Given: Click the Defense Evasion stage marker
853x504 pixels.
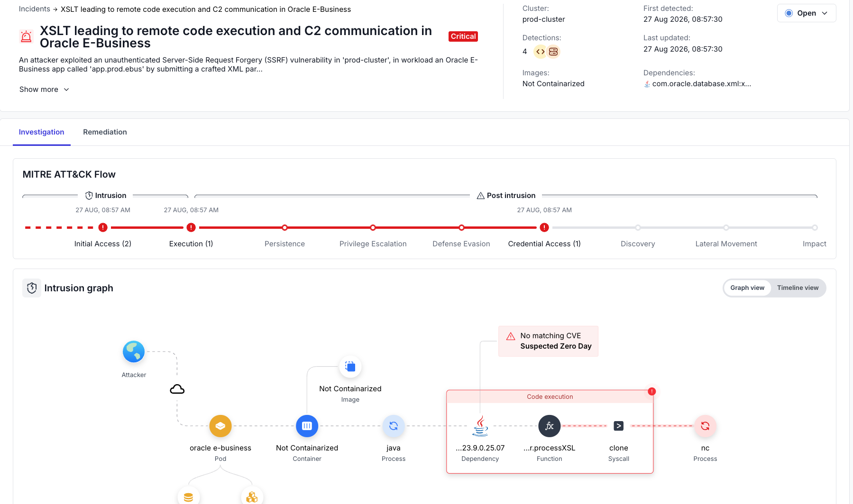Looking at the screenshot, I should pos(461,227).
